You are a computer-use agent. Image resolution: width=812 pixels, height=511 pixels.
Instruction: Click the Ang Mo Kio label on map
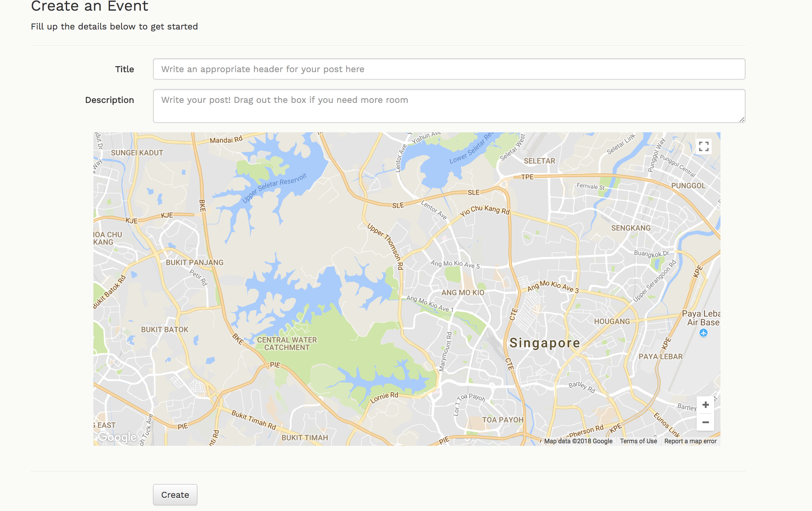point(463,293)
